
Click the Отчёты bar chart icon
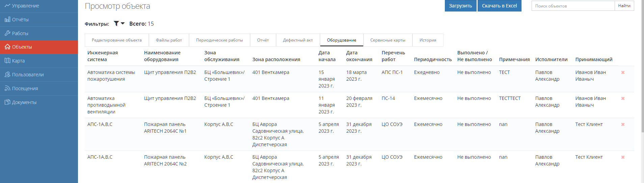coord(7,20)
